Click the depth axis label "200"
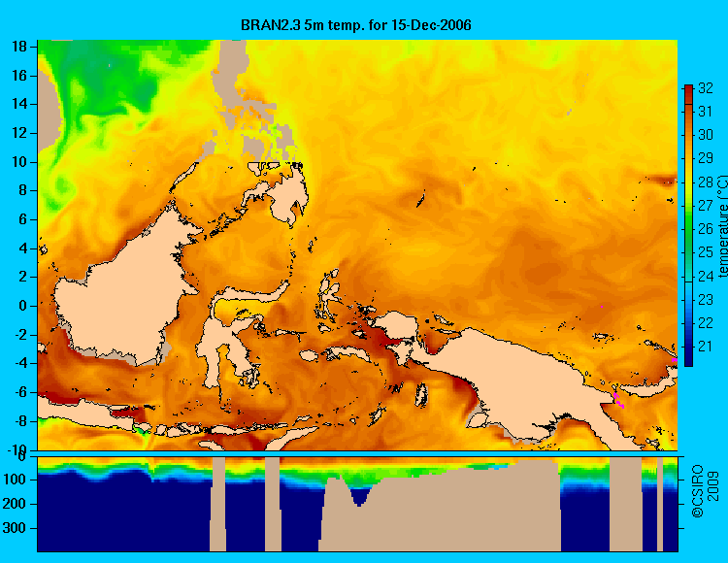This screenshot has width=728, height=563. (x=15, y=504)
